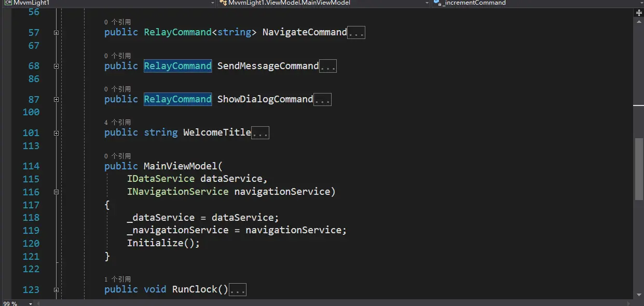Click the C# project icon beside MvvmLight1

point(8,3)
